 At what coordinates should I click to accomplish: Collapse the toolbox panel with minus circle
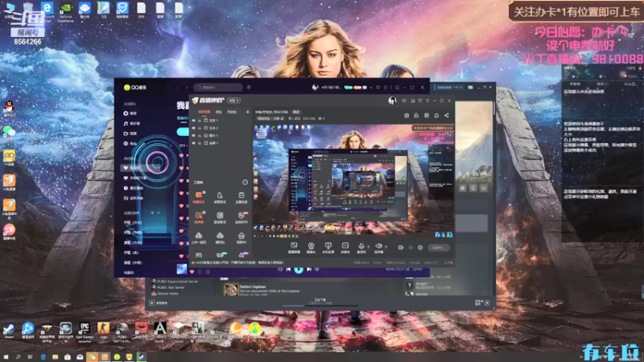246,183
